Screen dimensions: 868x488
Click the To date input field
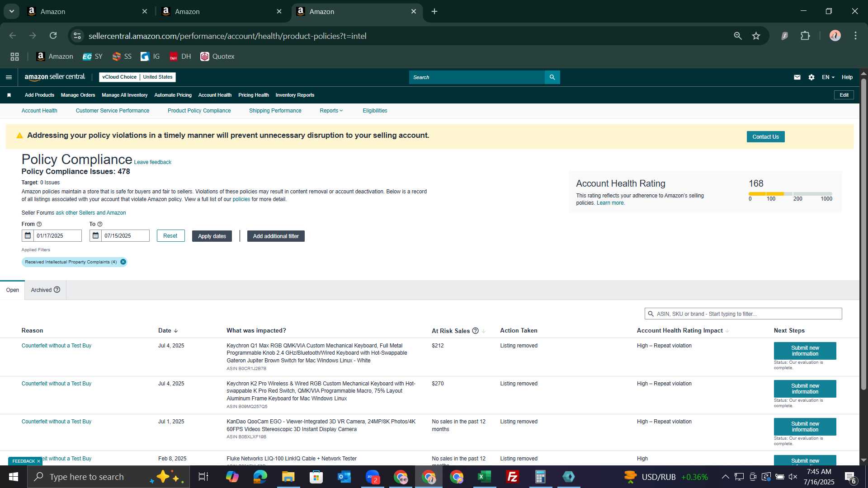pyautogui.click(x=125, y=236)
